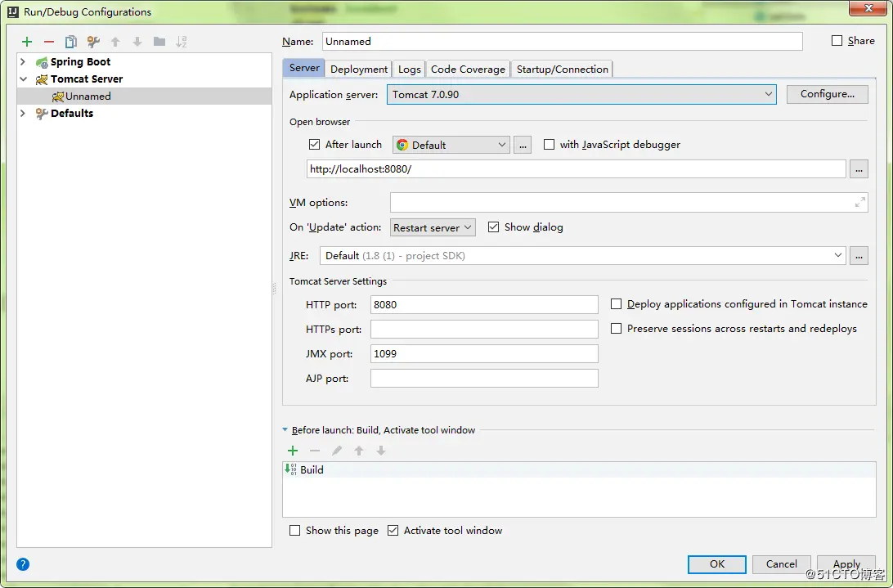Create new folder in configurations toolbar
Image resolution: width=893 pixels, height=588 pixels.
click(x=159, y=42)
